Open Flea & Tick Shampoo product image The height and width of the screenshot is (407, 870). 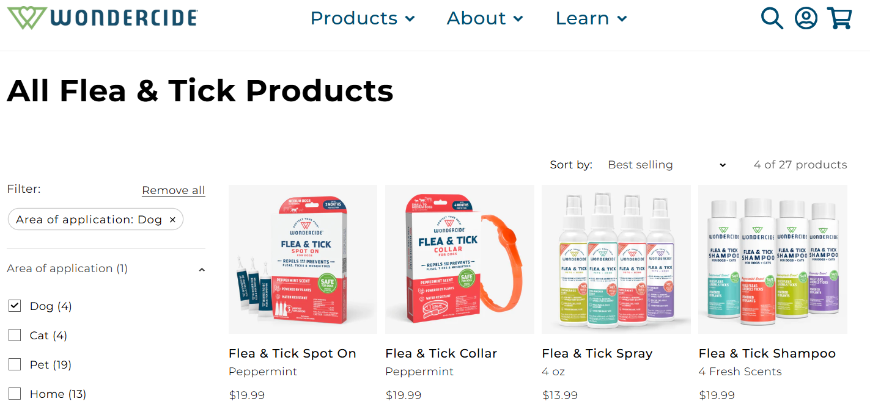tap(772, 260)
